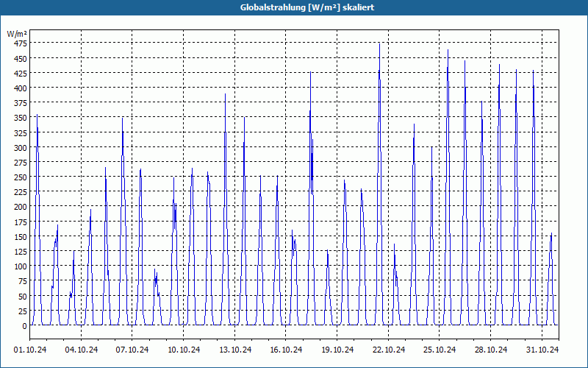Click the 250 y-axis value

pos(21,177)
